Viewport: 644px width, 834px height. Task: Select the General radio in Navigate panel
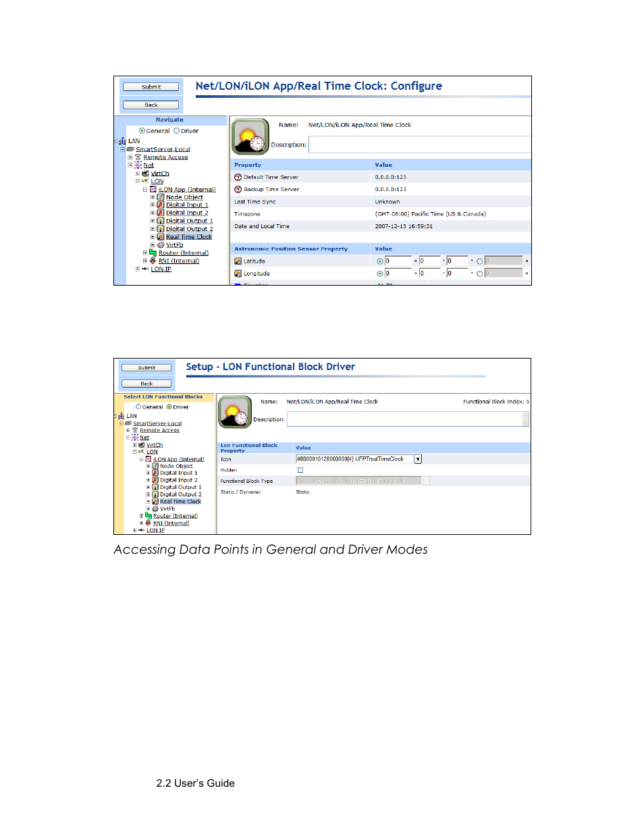click(x=142, y=131)
